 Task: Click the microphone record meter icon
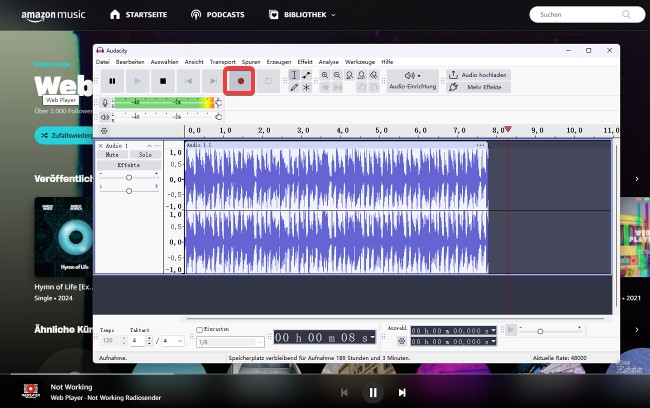pos(105,103)
